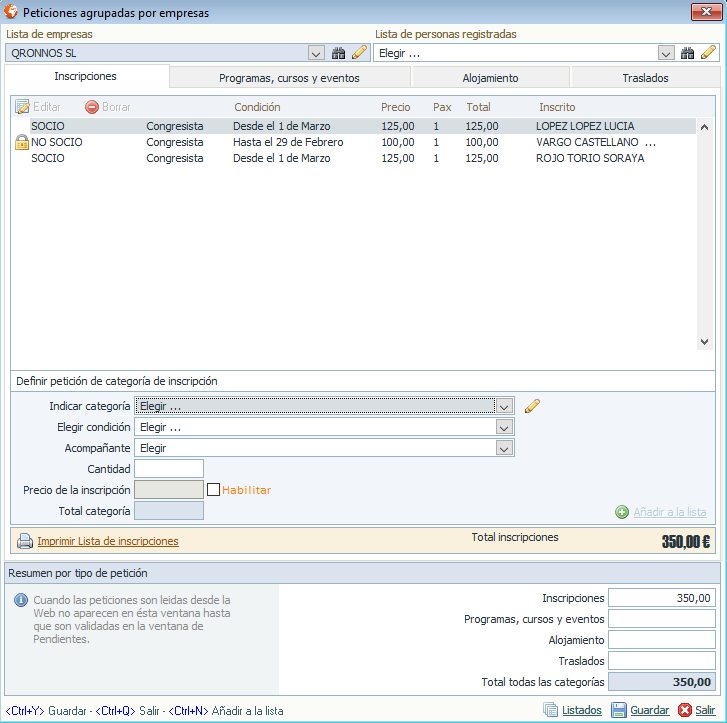Switch to Programas, cursos y eventos tab
The height and width of the screenshot is (723, 727).
point(289,77)
